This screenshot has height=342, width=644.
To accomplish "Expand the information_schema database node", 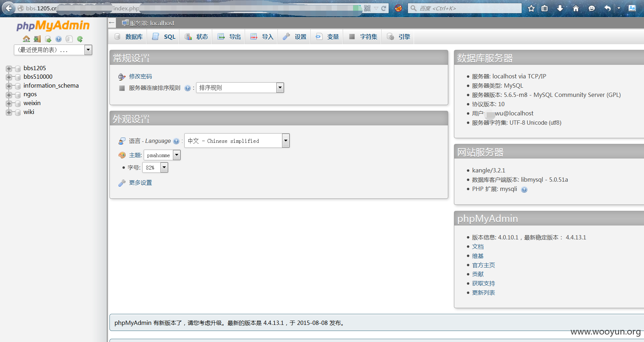I will 9,86.
